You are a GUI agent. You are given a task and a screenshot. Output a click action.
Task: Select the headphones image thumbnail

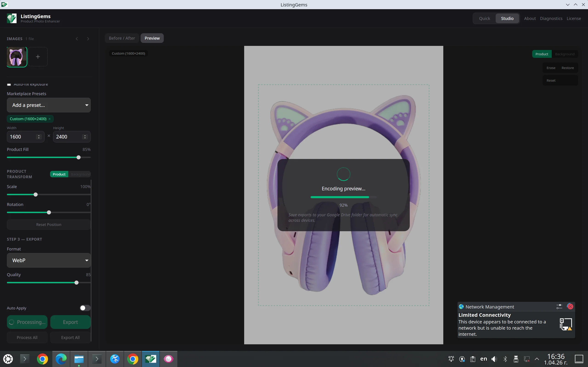pos(16,57)
